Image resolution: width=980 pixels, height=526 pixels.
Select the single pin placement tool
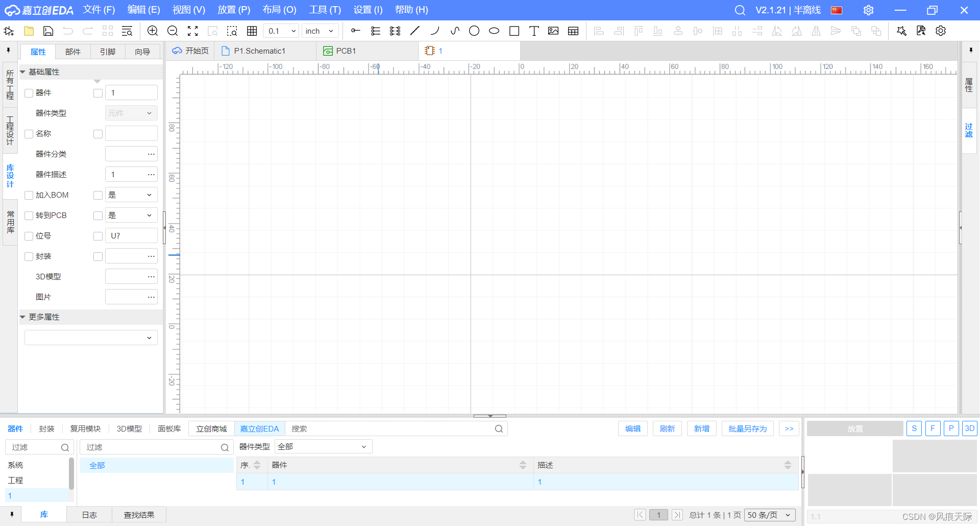click(x=356, y=31)
